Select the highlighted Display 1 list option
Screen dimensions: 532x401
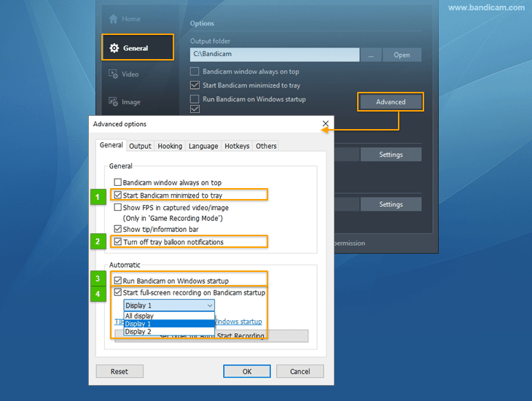(x=169, y=324)
